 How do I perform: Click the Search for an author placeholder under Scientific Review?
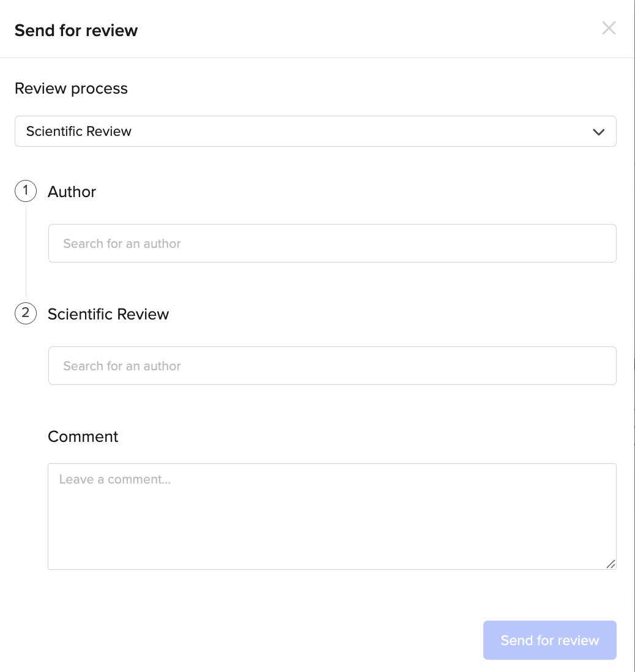(x=122, y=366)
